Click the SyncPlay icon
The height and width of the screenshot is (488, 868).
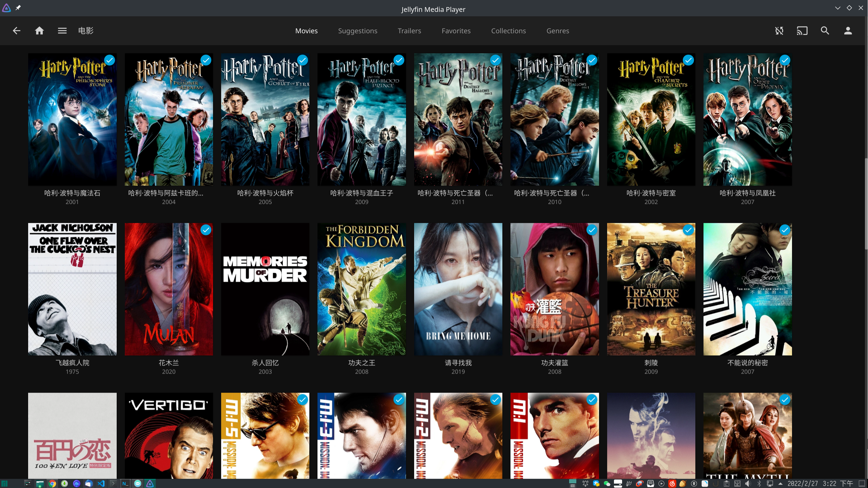779,31
